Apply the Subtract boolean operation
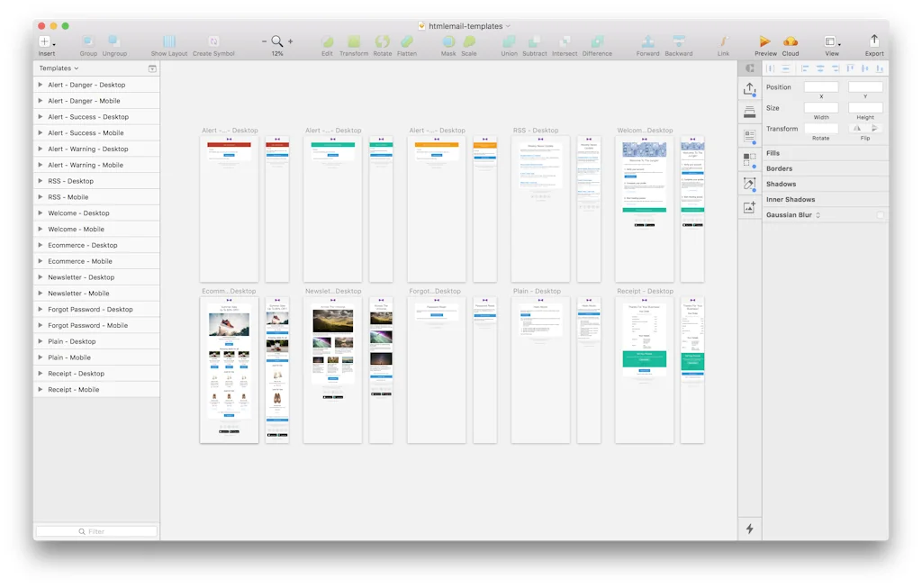Viewport: 922px width, 588px height. 535,42
